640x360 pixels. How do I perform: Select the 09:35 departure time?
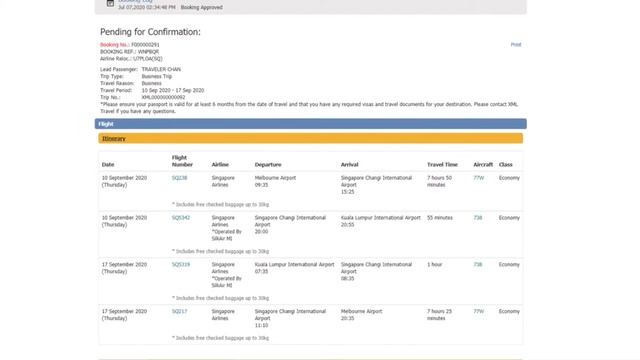point(261,185)
